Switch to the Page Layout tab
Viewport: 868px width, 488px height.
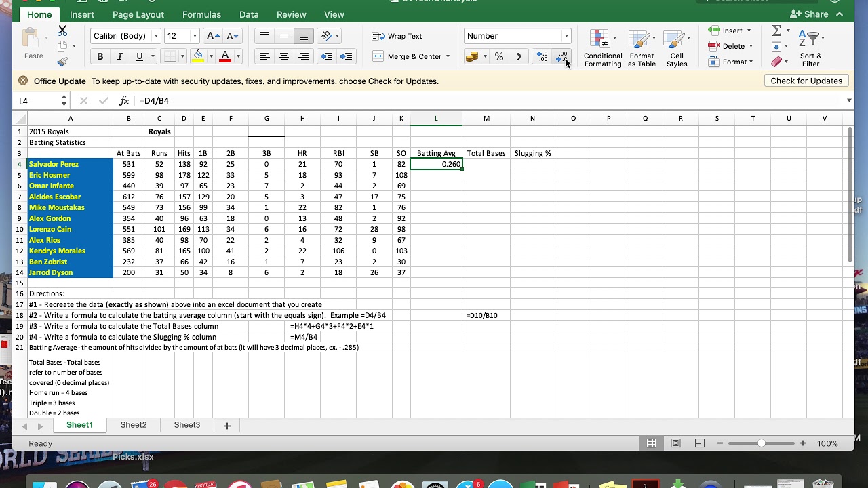point(138,14)
